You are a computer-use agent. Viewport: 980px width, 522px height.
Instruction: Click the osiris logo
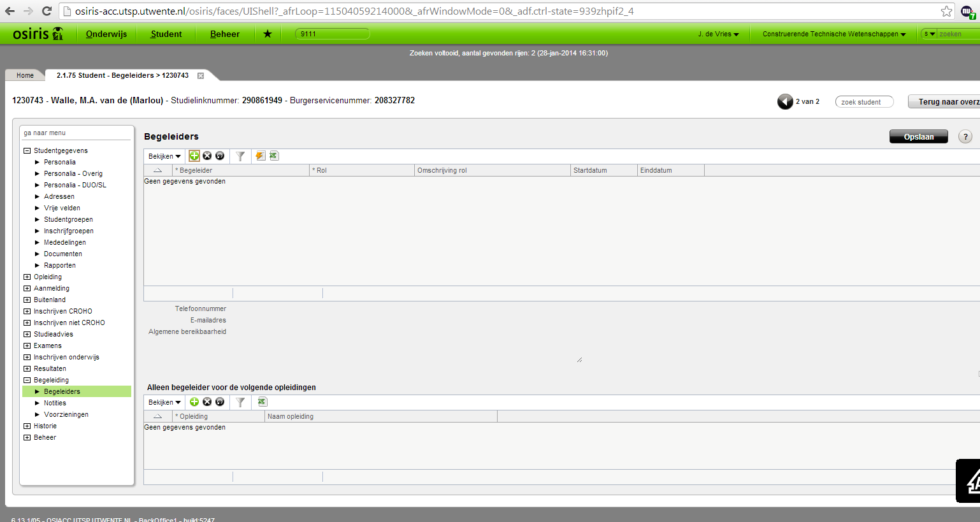38,34
